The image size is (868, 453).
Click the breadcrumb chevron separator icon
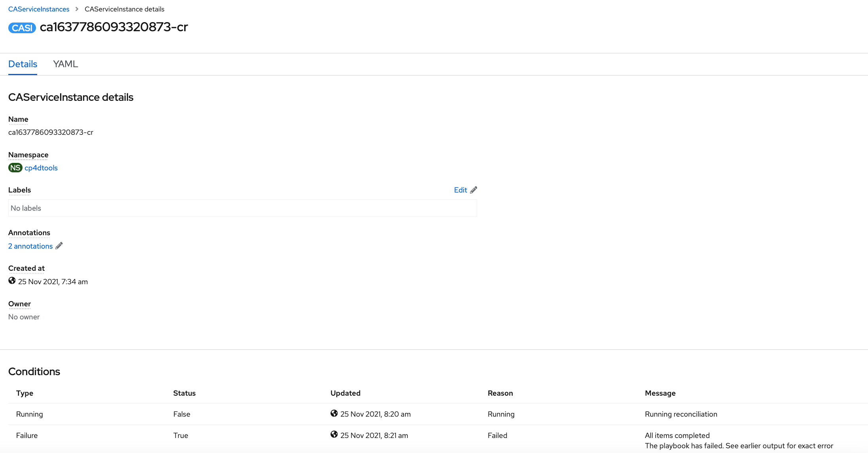pos(76,9)
